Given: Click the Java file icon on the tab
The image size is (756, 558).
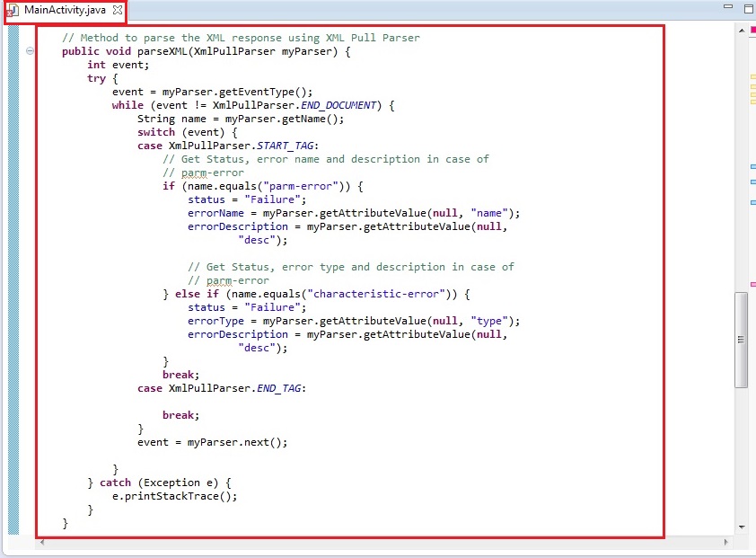Looking at the screenshot, I should [x=13, y=10].
